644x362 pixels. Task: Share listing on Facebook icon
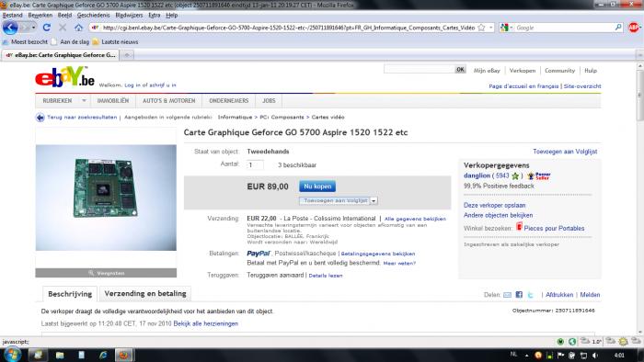519,295
